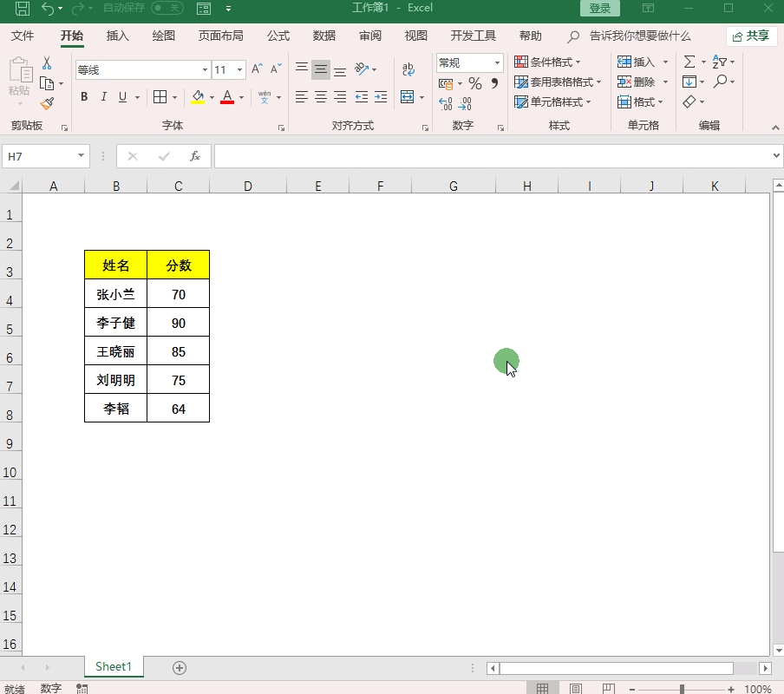
Task: Click the Decrease Decimal icon
Action: click(465, 103)
